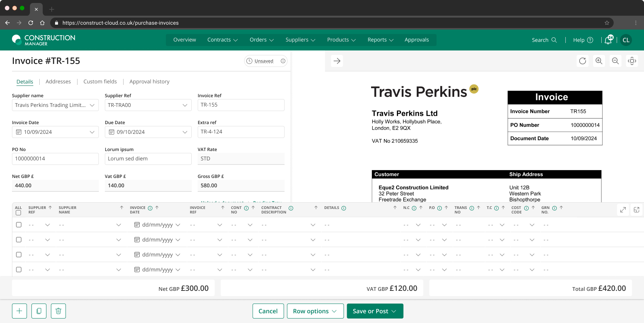Image resolution: width=644 pixels, height=323 pixels.
Task: Delete selected row with trash icon
Action: pyautogui.click(x=58, y=311)
